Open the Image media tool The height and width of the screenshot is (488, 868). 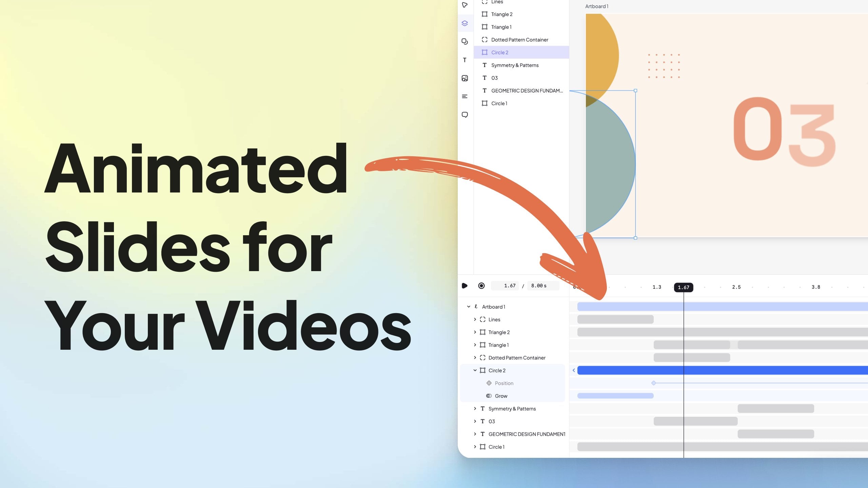[465, 78]
